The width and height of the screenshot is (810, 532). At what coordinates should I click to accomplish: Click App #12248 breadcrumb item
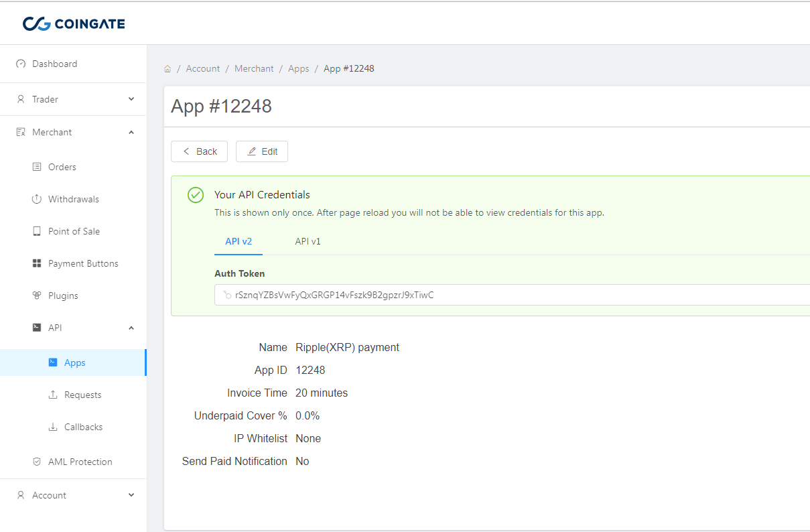pos(349,69)
